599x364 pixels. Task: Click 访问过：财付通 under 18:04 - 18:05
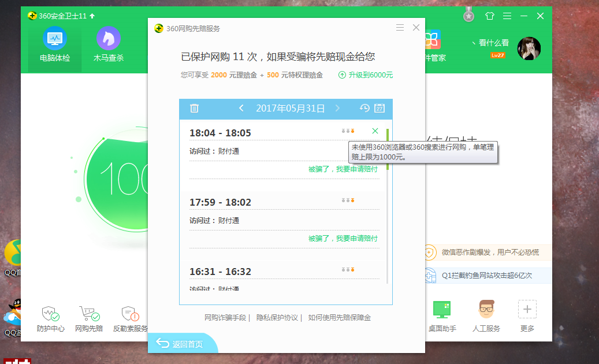click(x=214, y=151)
